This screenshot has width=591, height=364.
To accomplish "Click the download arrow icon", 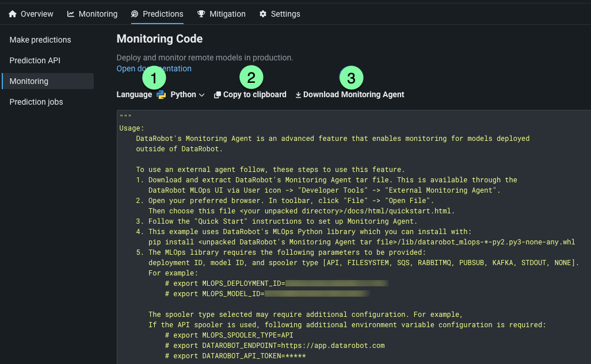I will (298, 95).
